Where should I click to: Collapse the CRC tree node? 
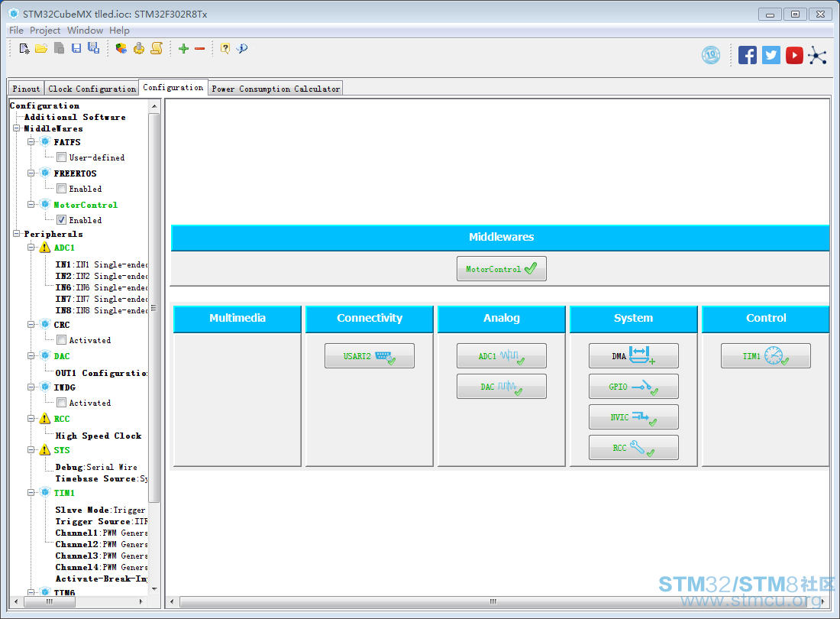(x=31, y=325)
